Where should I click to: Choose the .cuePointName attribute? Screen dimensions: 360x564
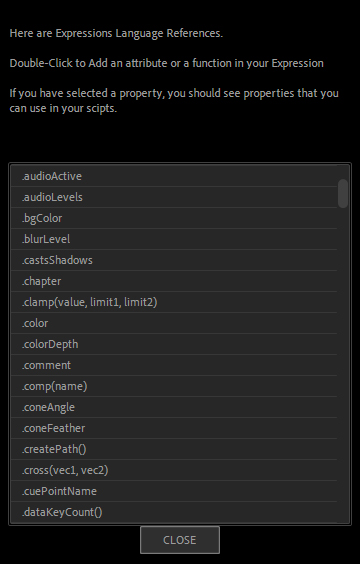coord(174,491)
